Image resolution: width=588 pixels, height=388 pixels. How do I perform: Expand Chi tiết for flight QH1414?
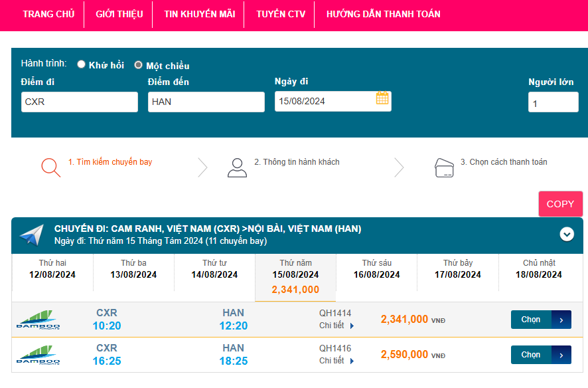click(336, 326)
